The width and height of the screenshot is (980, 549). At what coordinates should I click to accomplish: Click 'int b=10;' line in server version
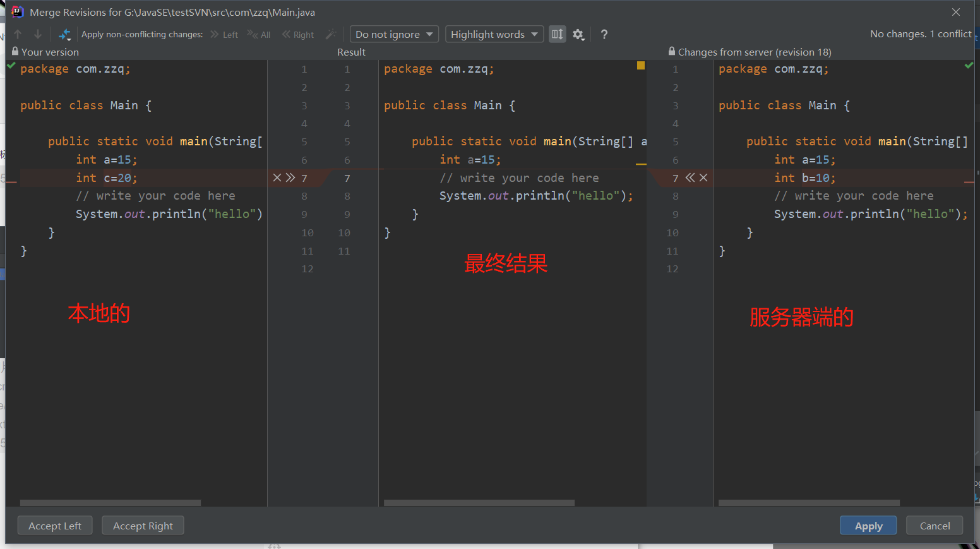pos(805,178)
